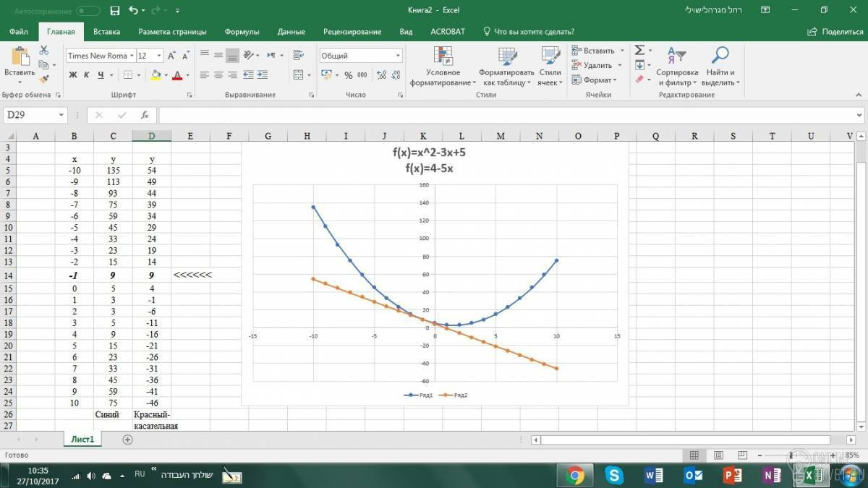Click the Sort and Filter icon

(x=676, y=55)
